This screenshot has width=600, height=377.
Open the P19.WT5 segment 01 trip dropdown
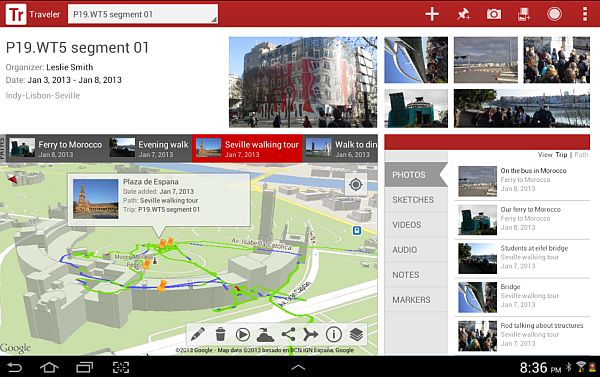[143, 14]
